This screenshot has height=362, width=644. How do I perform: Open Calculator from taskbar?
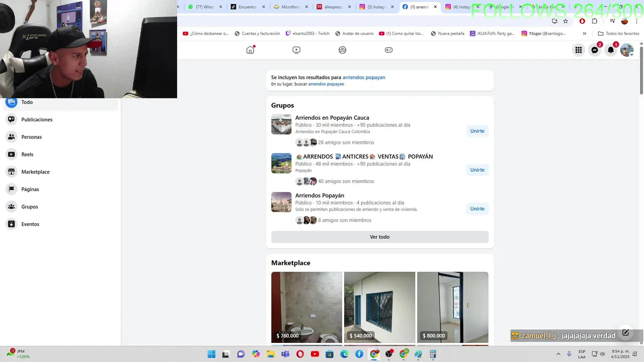click(433, 354)
